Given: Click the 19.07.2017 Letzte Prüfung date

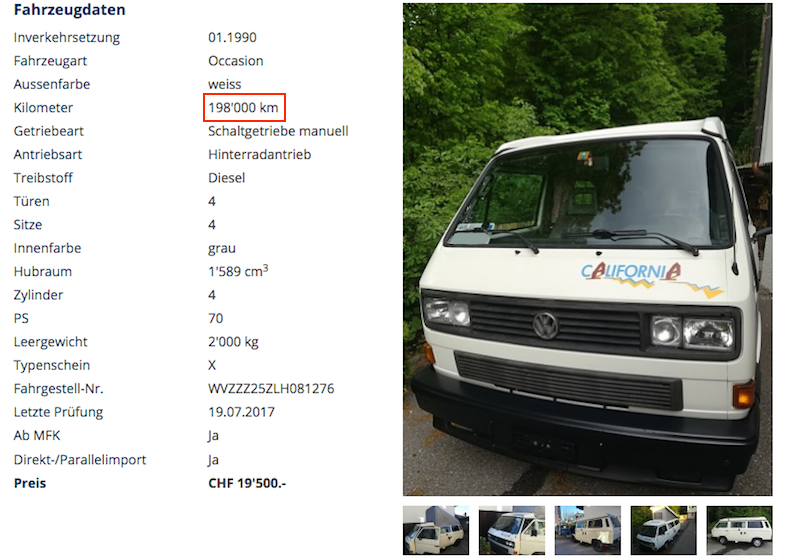Looking at the screenshot, I should click(x=241, y=412).
